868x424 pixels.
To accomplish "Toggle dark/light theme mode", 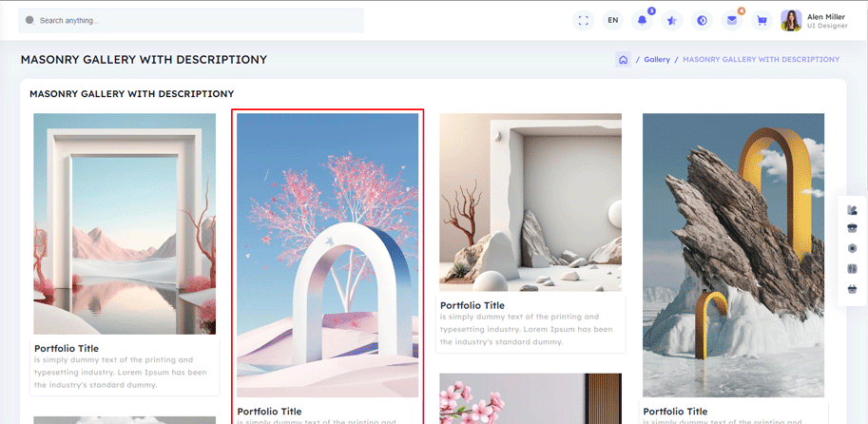I will coord(702,20).
